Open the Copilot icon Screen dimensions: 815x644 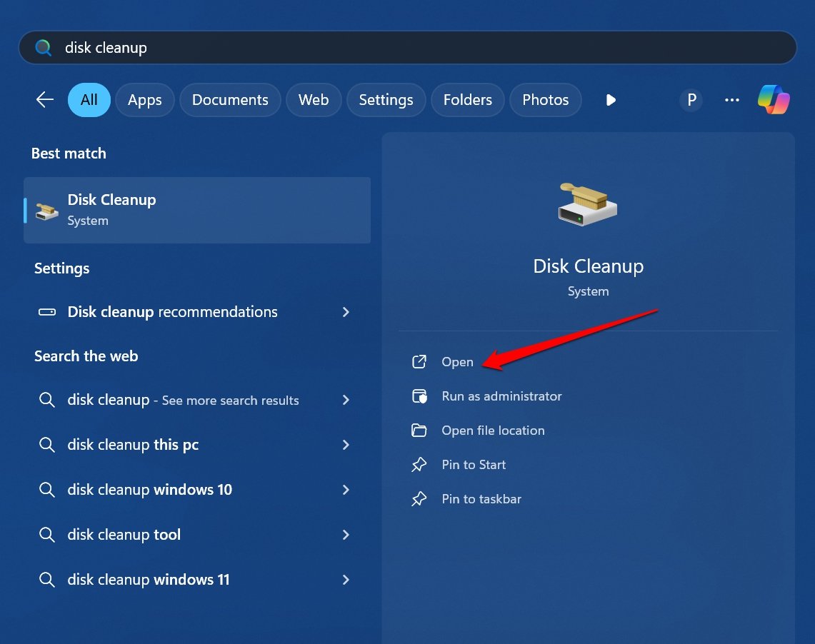(774, 99)
